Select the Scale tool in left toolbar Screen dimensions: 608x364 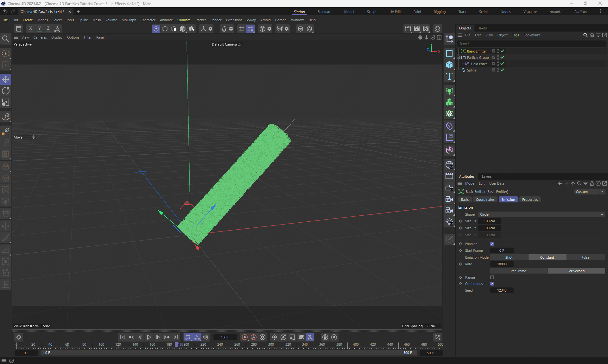[x=6, y=102]
